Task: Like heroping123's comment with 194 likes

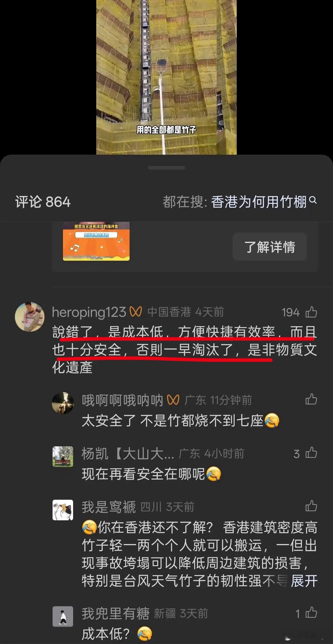Action: [311, 312]
